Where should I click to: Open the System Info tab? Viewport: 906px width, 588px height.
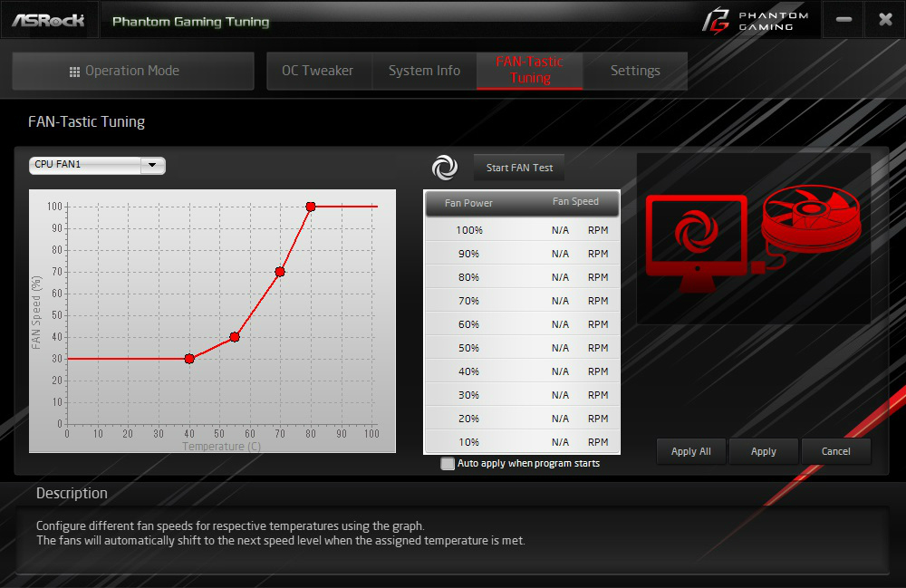tap(425, 71)
